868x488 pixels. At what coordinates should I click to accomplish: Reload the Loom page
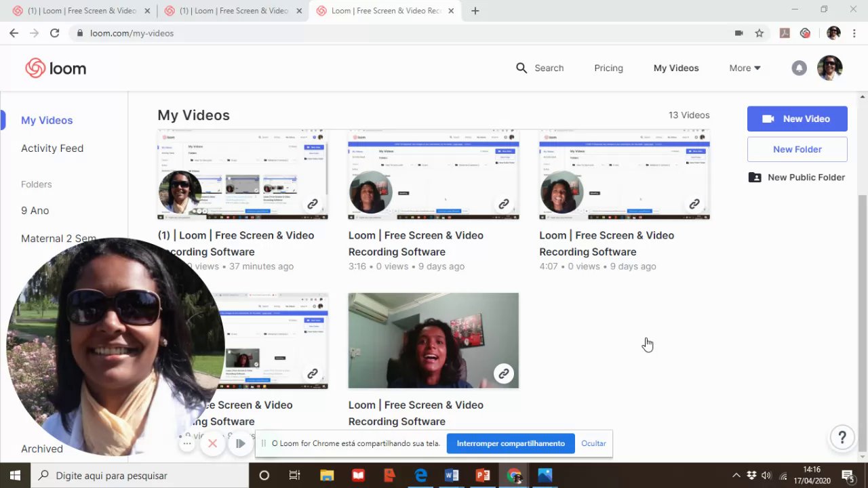point(54,33)
